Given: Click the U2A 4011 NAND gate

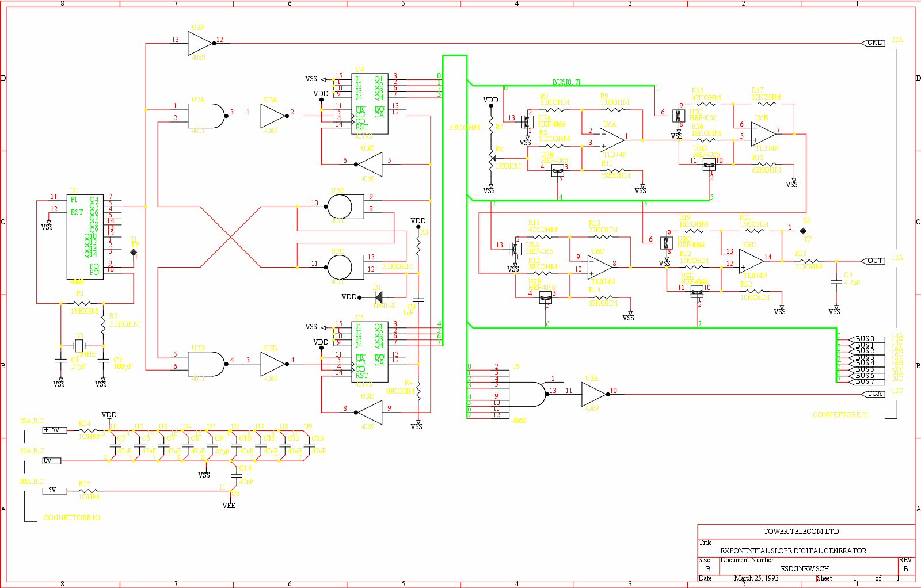Looking at the screenshot, I should pyautogui.click(x=207, y=116).
